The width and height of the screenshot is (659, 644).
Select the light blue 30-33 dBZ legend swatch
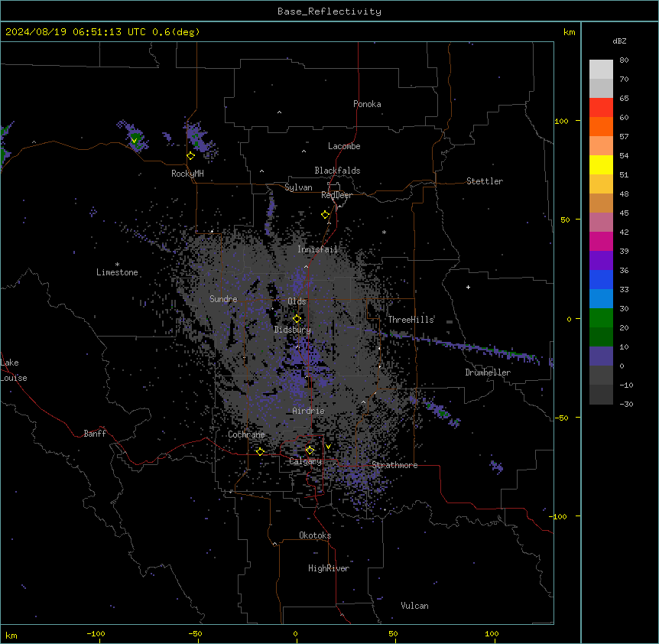601,298
